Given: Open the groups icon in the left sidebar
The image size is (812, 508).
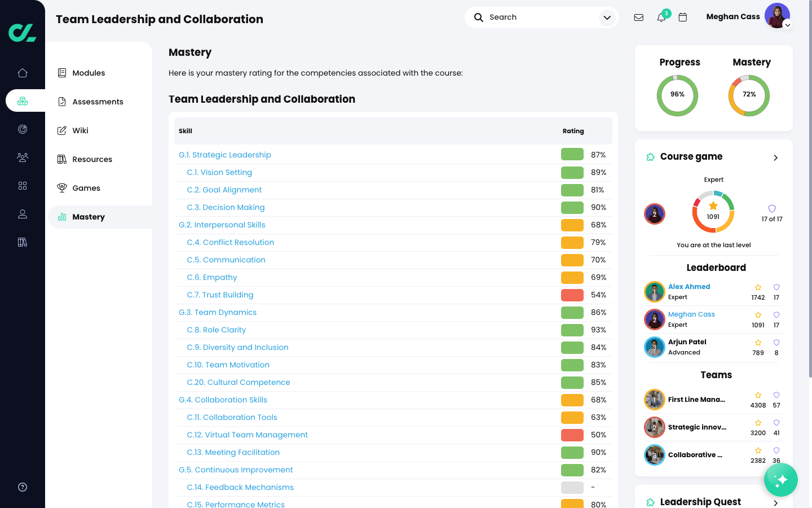Looking at the screenshot, I should pyautogui.click(x=23, y=157).
